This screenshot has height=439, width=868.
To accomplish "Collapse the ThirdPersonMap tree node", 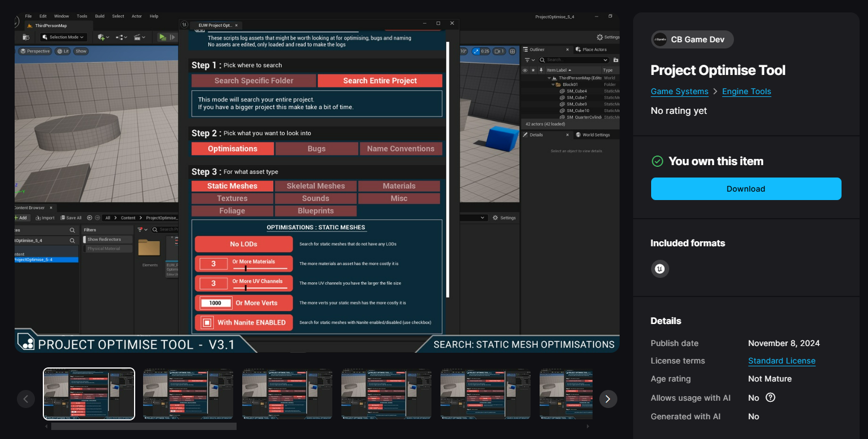I will point(549,78).
